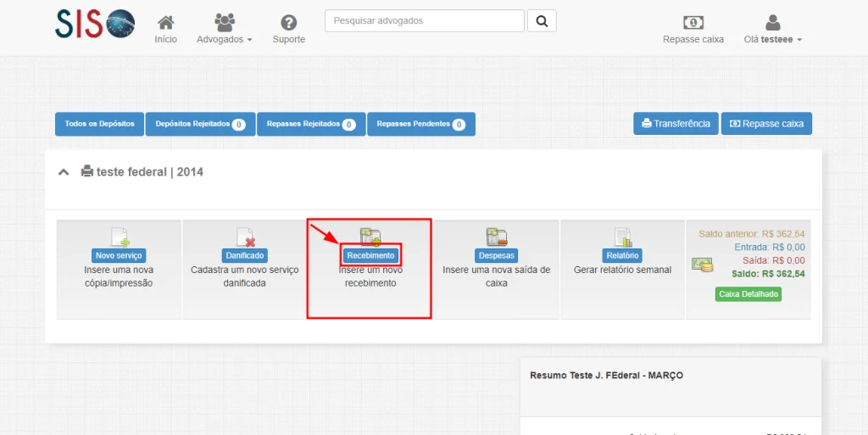Open Caixa Detalhado green button
This screenshot has height=435, width=868.
click(748, 294)
